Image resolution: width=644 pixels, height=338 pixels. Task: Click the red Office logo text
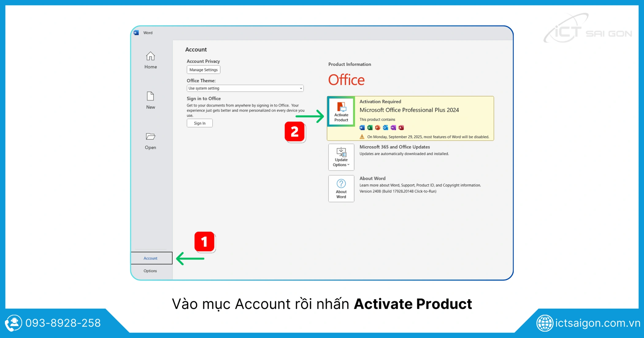tap(346, 80)
